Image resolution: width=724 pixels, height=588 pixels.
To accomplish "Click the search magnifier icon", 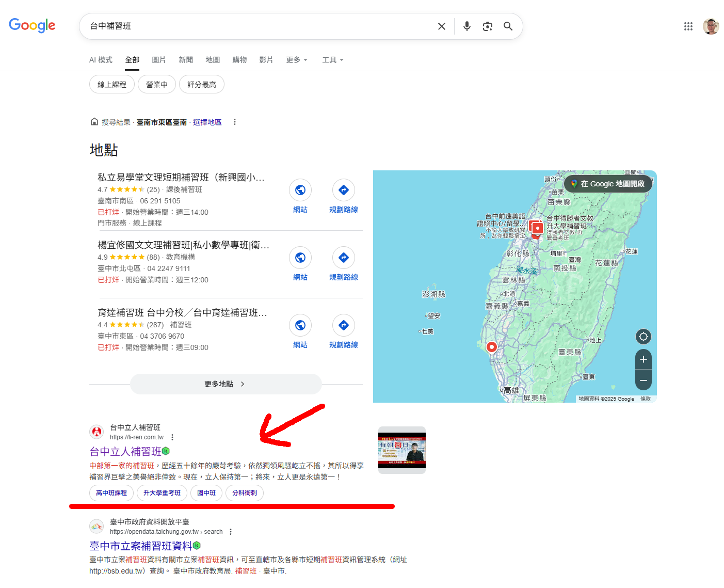I will 508,26.
